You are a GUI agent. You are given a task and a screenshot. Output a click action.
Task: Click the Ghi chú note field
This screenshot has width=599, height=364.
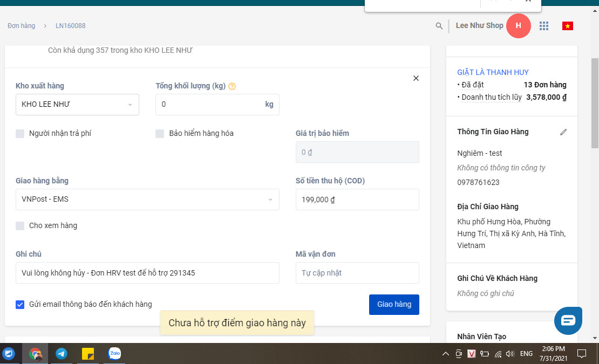coord(147,273)
